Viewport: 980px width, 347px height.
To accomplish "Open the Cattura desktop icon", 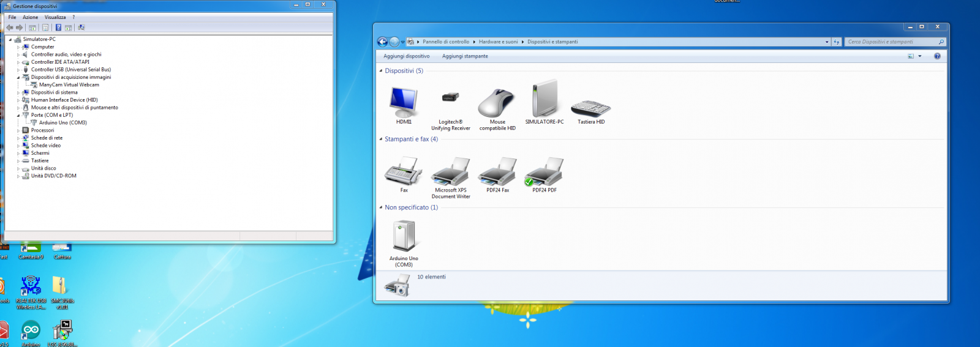I will (x=61, y=247).
